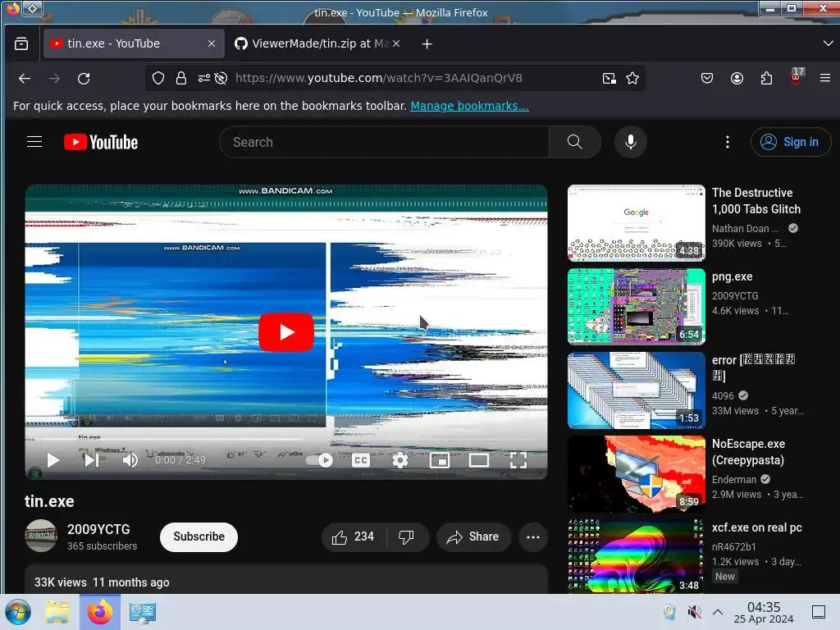Click the blocked autoplay icon

tap(221, 78)
